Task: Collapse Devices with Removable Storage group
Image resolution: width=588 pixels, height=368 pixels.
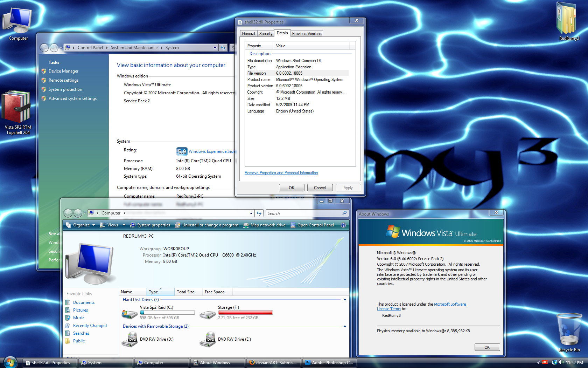Action: pyautogui.click(x=345, y=326)
